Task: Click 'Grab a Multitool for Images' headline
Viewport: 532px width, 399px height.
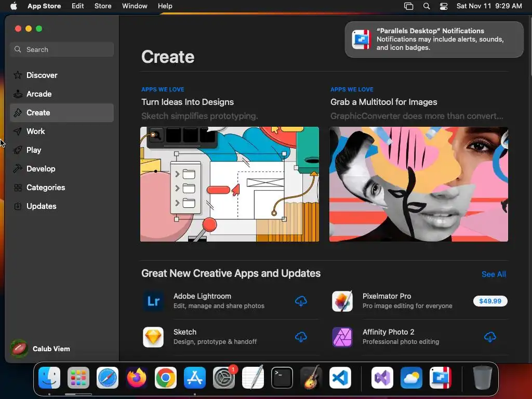Action: [384, 102]
